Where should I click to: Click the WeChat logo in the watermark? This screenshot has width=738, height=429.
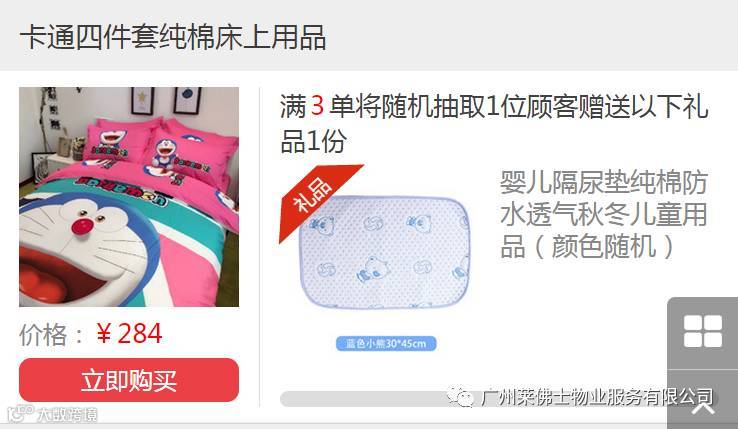coord(460,397)
